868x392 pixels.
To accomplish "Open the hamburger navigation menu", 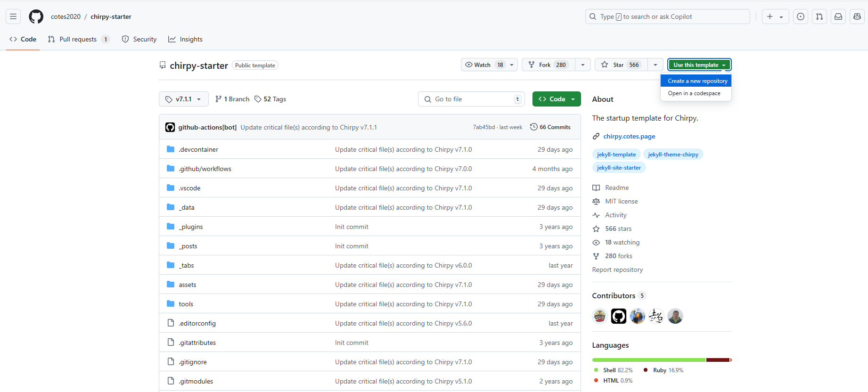I will tap(13, 16).
